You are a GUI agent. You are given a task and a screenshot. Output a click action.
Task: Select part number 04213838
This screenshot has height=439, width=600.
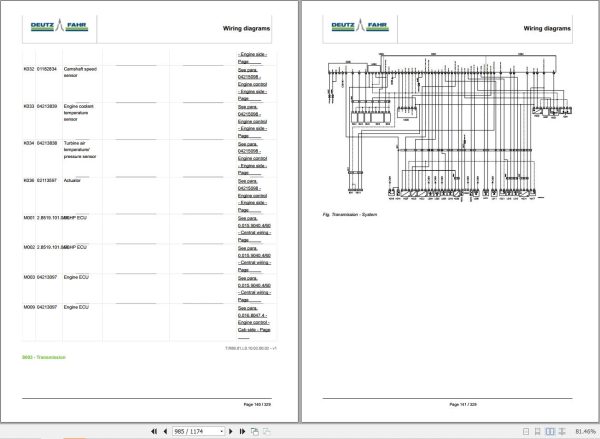tap(47, 143)
